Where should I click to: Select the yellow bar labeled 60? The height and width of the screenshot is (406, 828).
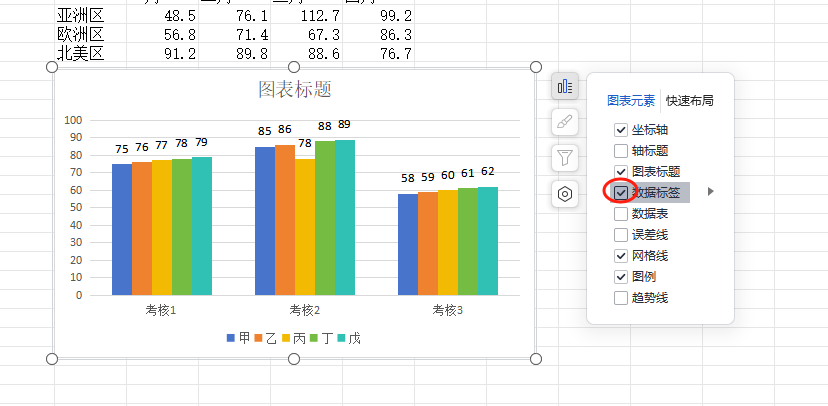tap(448, 243)
